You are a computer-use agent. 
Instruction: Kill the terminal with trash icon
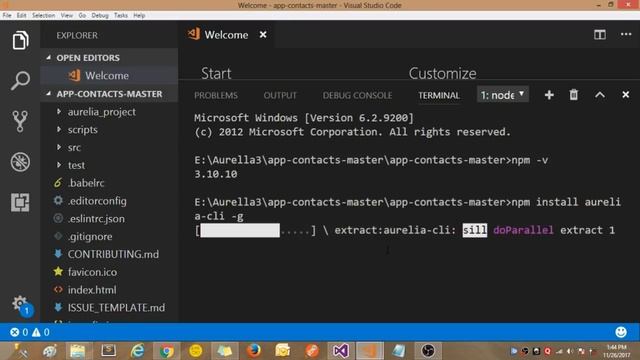573,95
